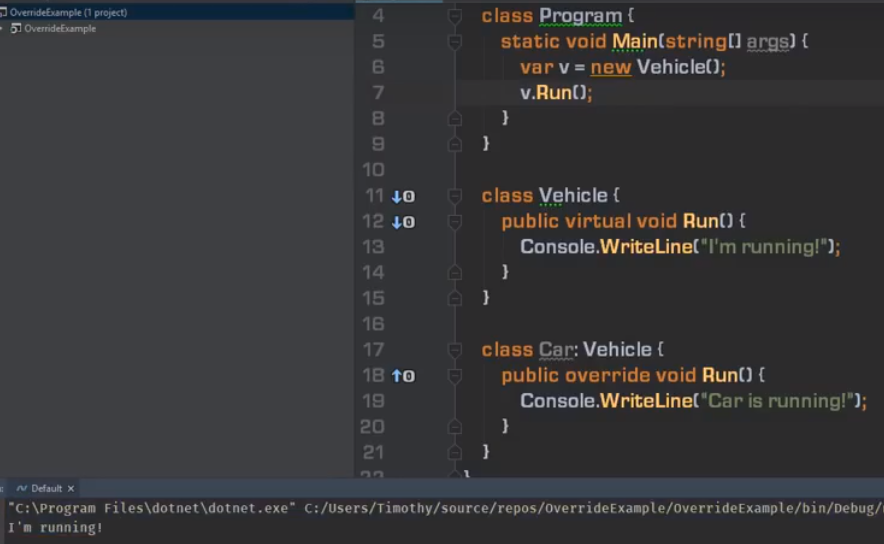This screenshot has width=884, height=544.
Task: Click line number 10 in the gutter
Action: tap(373, 170)
